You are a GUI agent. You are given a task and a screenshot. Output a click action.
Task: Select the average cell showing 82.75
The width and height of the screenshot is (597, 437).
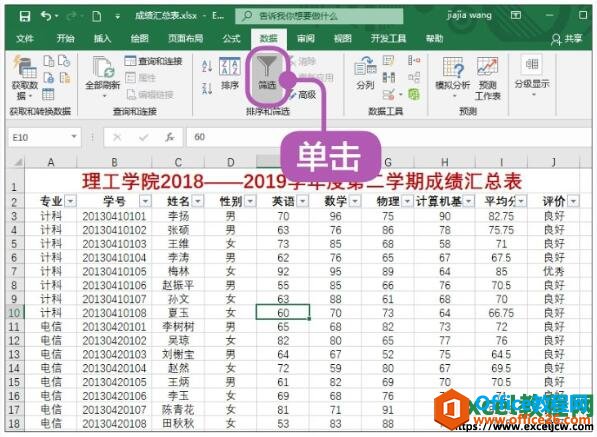501,216
